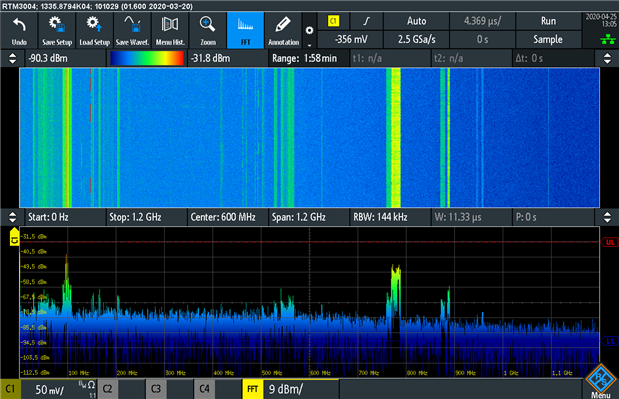The width and height of the screenshot is (619, 399).
Task: Select the yellow C1 channel marker
Action: pyautogui.click(x=14, y=237)
